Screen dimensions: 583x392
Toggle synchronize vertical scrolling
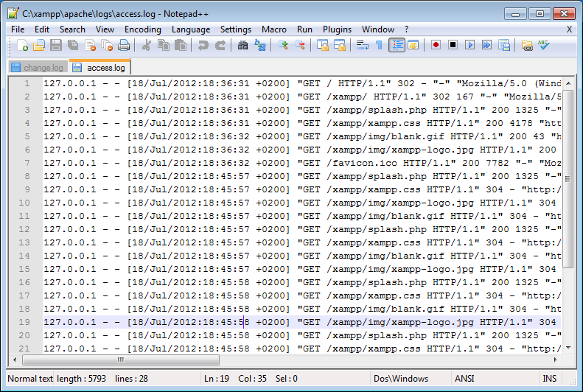[323, 46]
